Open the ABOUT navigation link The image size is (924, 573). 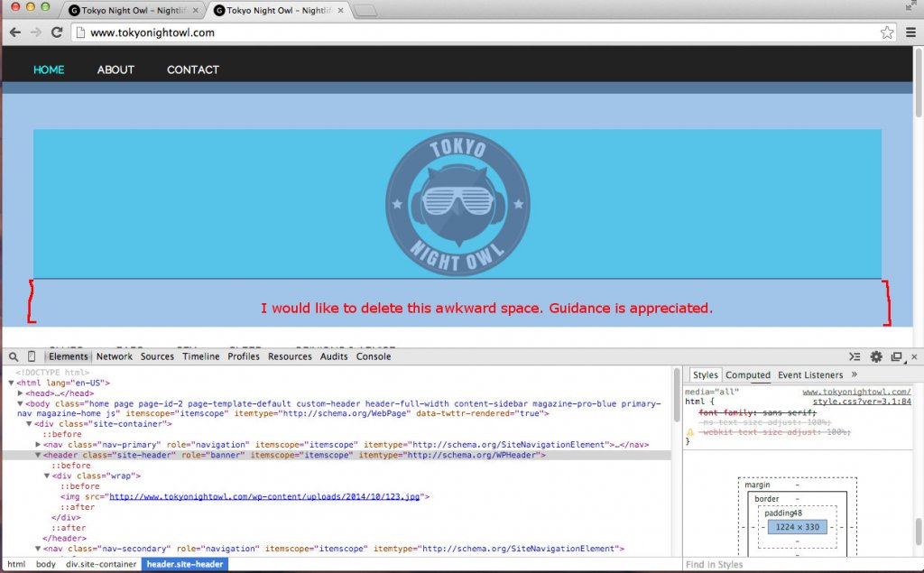[115, 69]
